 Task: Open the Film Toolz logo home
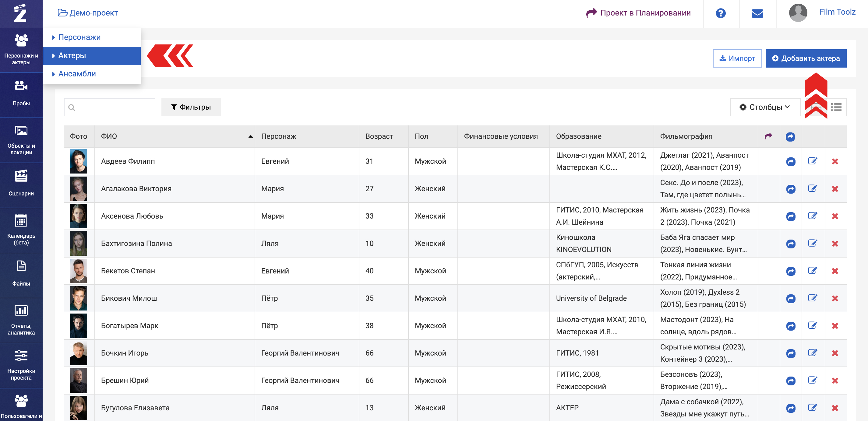[20, 13]
